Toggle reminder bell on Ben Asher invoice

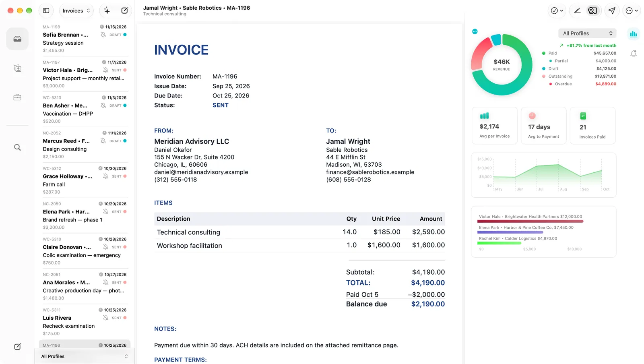(x=103, y=105)
